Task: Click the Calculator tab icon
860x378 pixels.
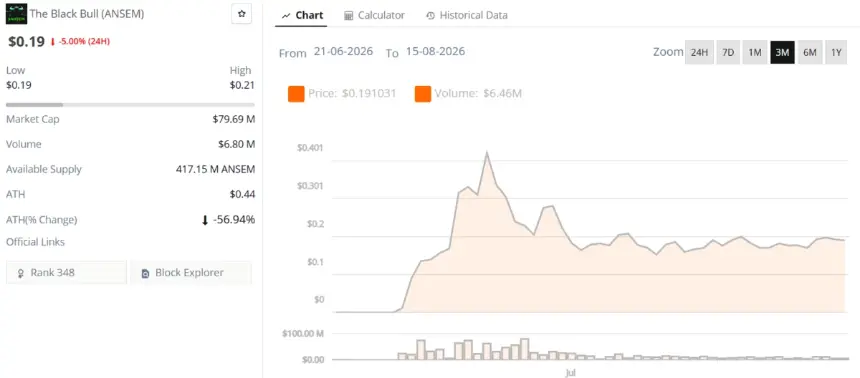Action: point(349,16)
